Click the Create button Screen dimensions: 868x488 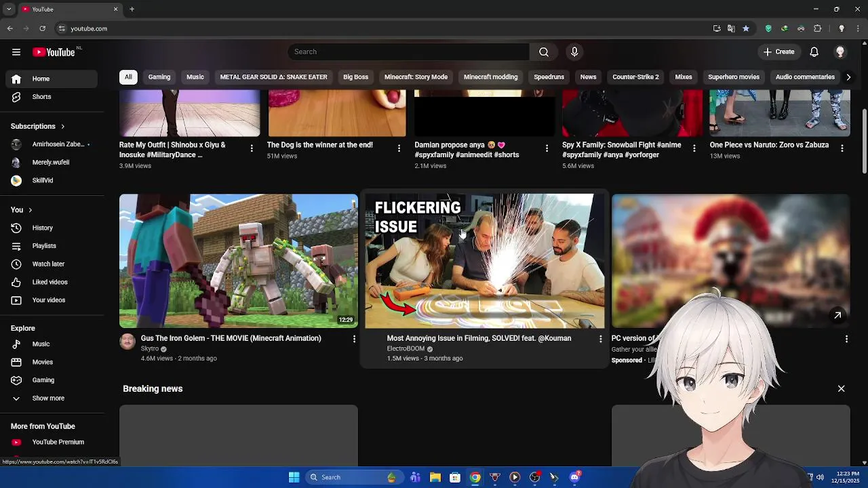coord(778,52)
